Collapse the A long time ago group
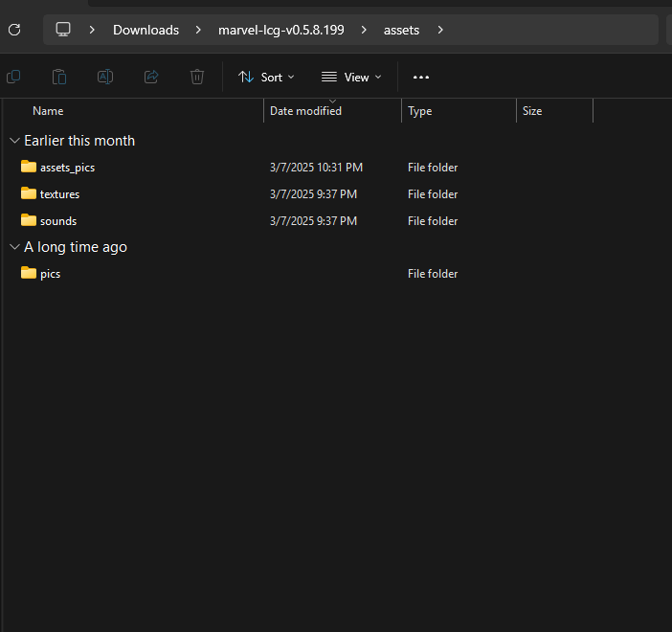The height and width of the screenshot is (632, 672). coord(13,247)
